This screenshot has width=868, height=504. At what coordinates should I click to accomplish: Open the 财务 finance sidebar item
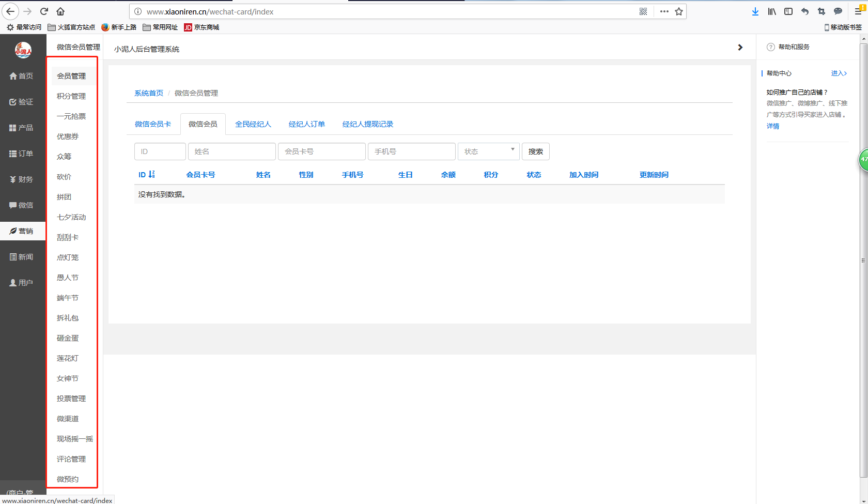(22, 179)
